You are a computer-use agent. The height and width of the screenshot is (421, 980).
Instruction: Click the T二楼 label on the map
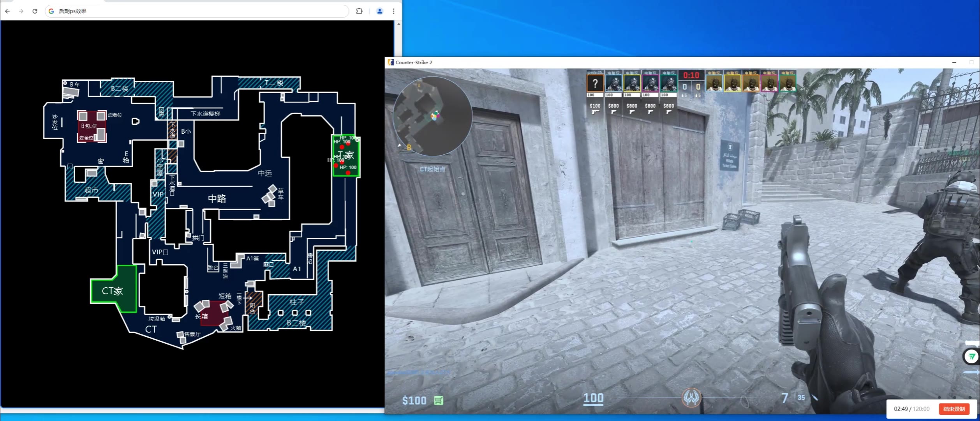[274, 83]
